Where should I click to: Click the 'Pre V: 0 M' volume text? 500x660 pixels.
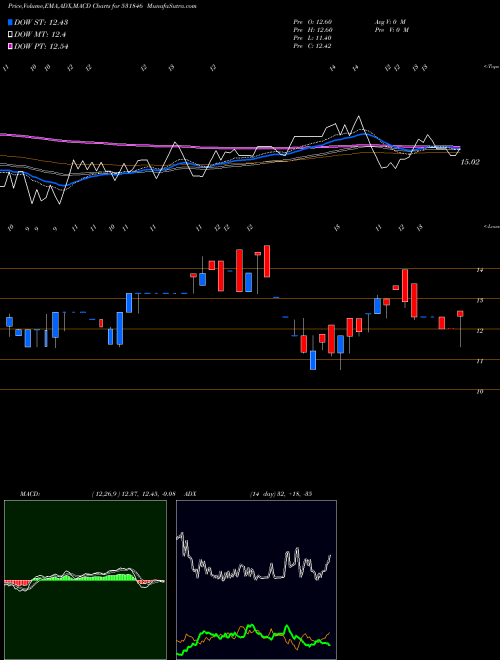coord(392,30)
